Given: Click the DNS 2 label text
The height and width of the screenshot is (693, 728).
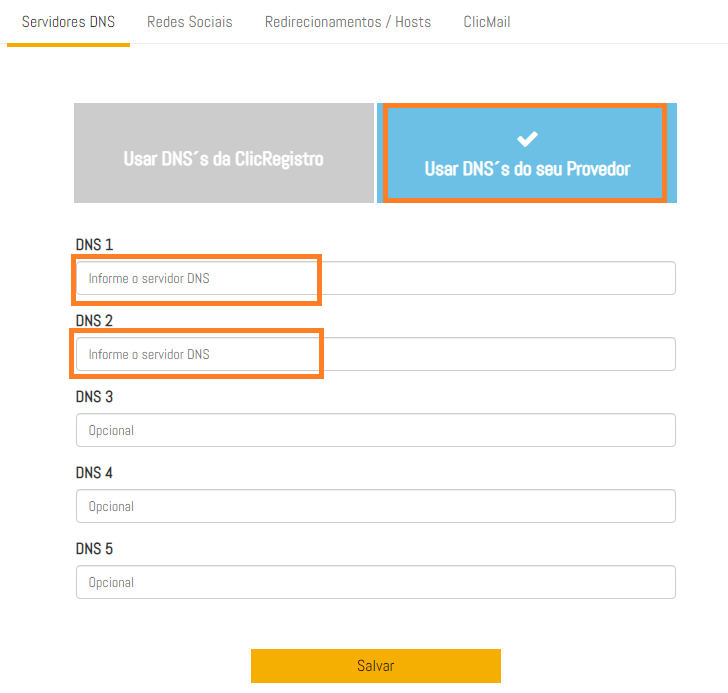Looking at the screenshot, I should point(94,321).
